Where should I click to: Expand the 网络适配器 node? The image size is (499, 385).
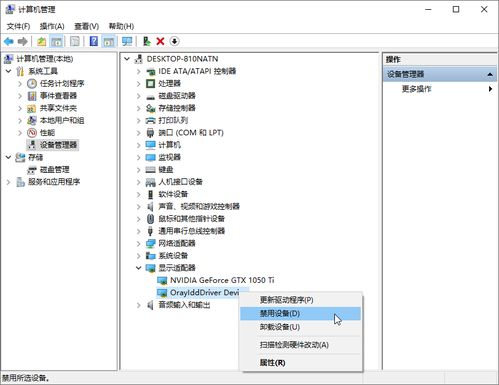tap(139, 243)
